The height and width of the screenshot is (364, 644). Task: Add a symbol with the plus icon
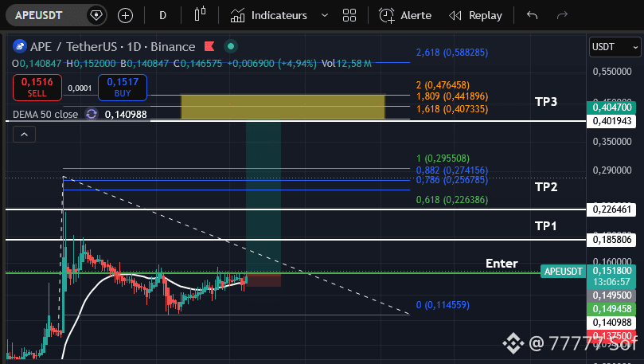125,16
